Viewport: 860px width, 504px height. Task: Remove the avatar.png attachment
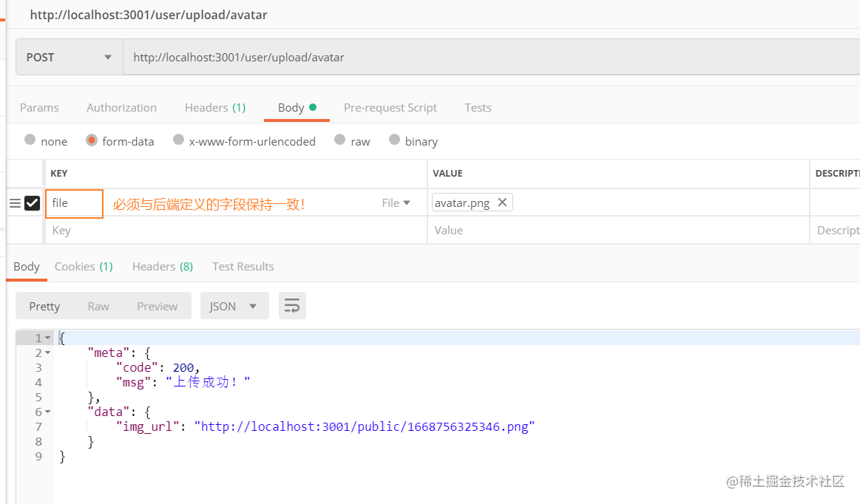pyautogui.click(x=502, y=202)
